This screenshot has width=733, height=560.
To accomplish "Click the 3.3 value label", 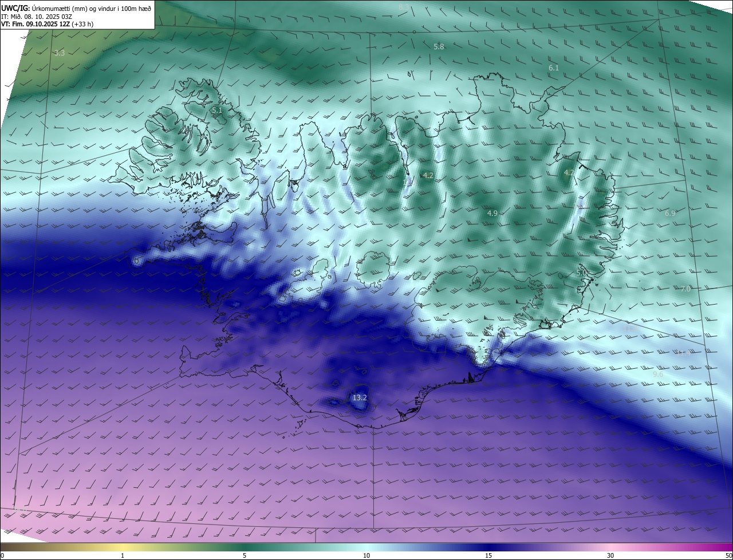I will point(60,53).
